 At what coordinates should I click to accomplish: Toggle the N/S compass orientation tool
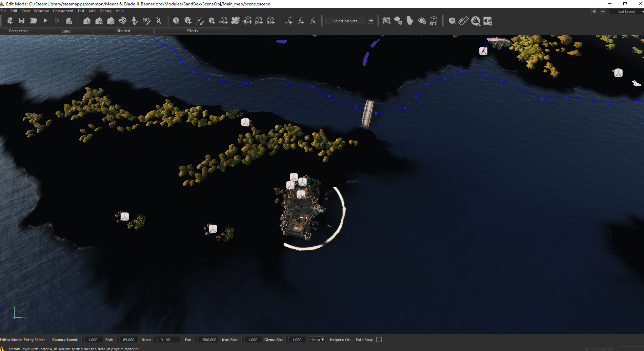coord(158,21)
